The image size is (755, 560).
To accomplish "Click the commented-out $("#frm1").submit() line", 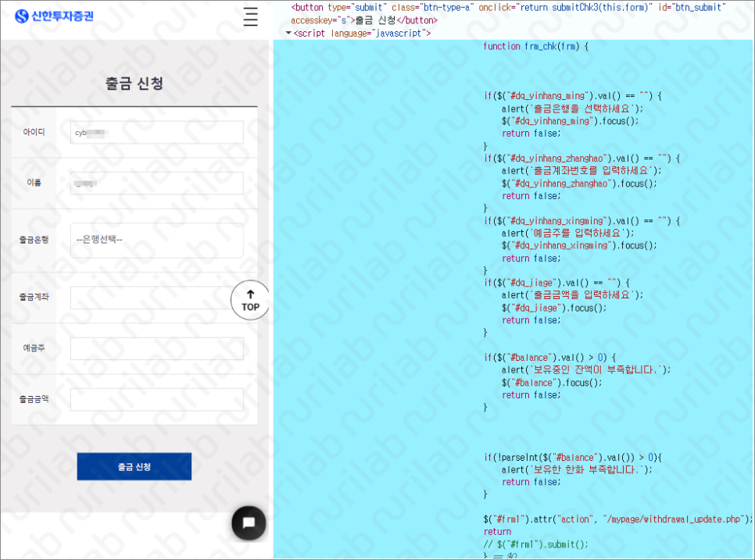I will tap(536, 544).
